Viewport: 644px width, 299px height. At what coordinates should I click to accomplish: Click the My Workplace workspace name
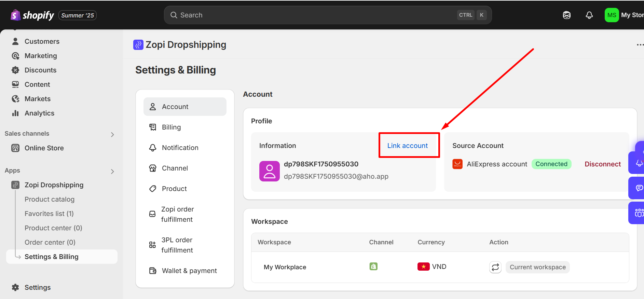[x=285, y=267]
